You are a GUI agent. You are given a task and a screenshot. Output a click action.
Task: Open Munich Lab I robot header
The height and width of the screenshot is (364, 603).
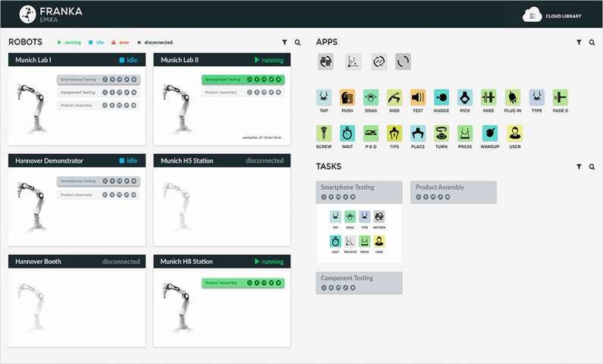click(x=77, y=60)
